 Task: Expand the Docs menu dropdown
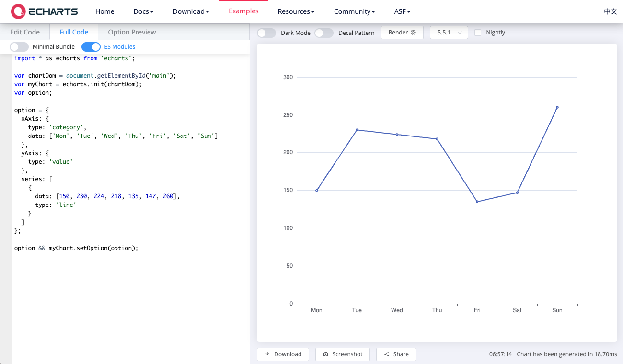(143, 11)
